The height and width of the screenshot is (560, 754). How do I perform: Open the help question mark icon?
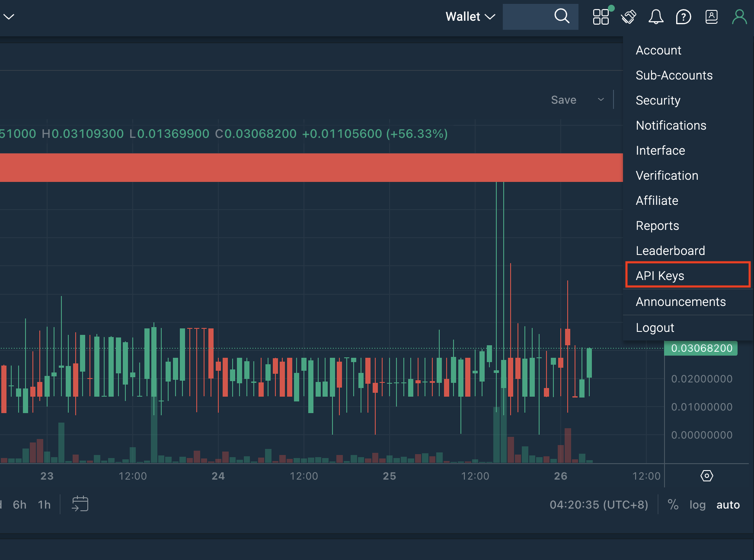coord(684,17)
